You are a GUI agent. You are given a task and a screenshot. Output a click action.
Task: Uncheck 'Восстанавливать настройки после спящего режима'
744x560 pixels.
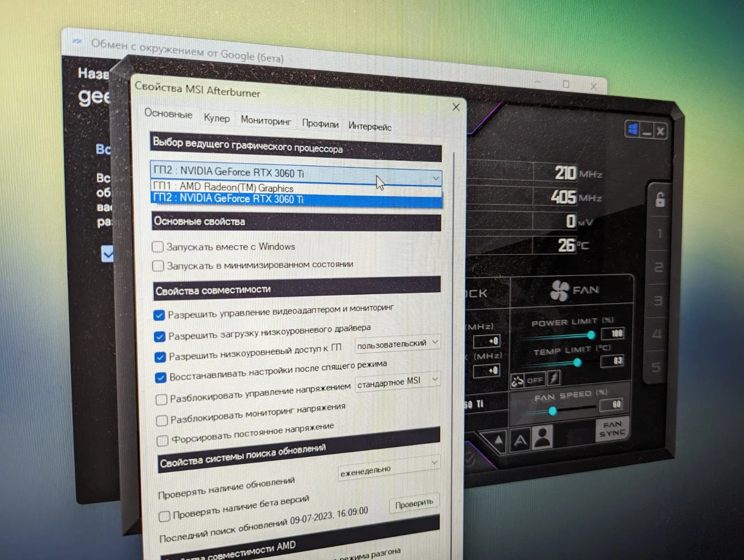[x=160, y=377]
